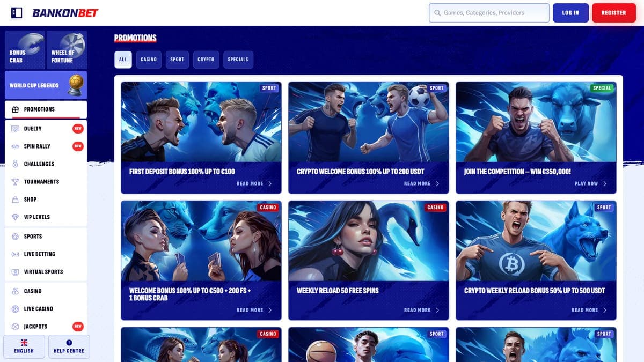Click the Virtual Sports icon

pos(15,272)
